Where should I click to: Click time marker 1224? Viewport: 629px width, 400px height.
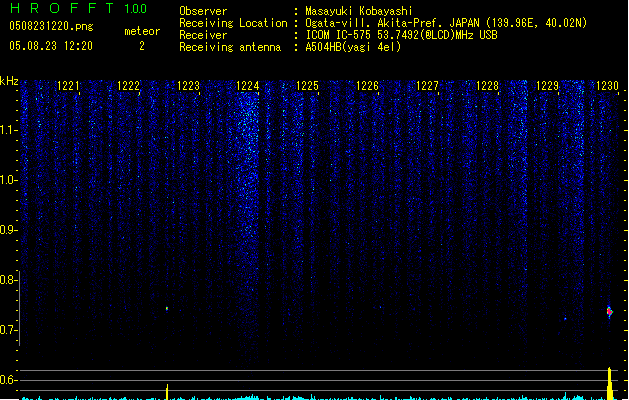pos(248,86)
